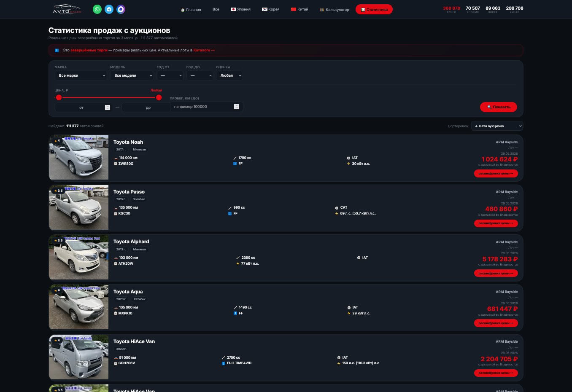Focus the mileage например 100000 field
Screen dimensions: 572x392
click(x=206, y=107)
